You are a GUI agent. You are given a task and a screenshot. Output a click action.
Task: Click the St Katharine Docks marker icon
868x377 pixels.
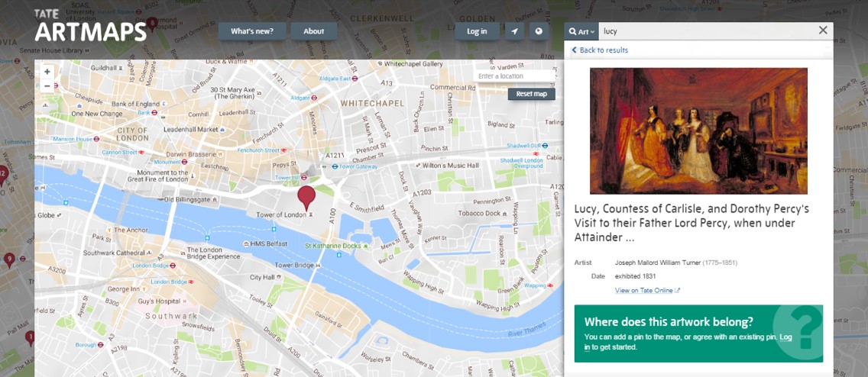365,245
